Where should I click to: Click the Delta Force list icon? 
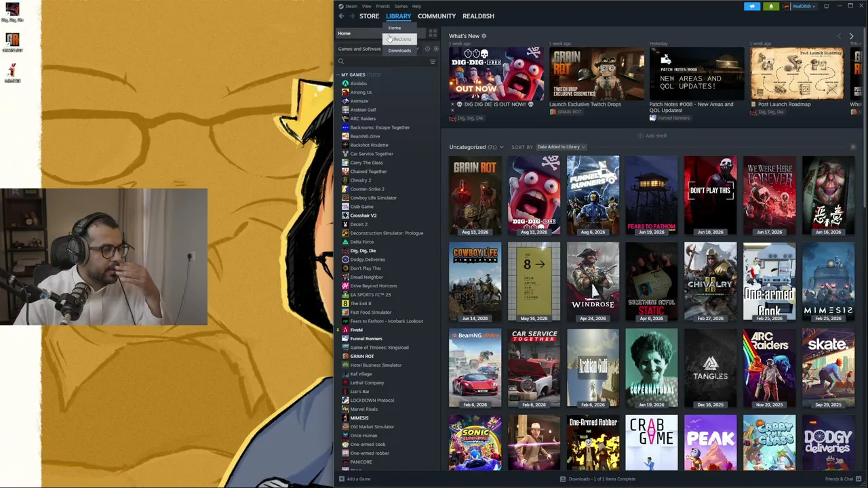coord(345,242)
